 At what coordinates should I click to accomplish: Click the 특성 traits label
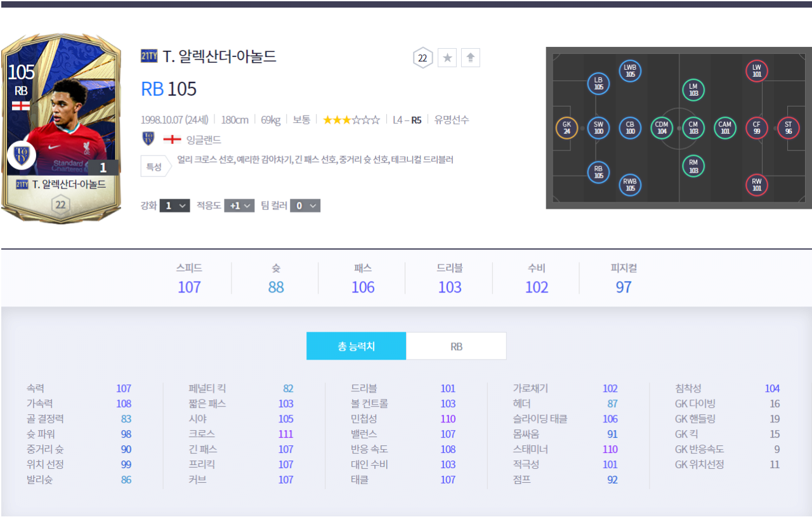coord(154,167)
